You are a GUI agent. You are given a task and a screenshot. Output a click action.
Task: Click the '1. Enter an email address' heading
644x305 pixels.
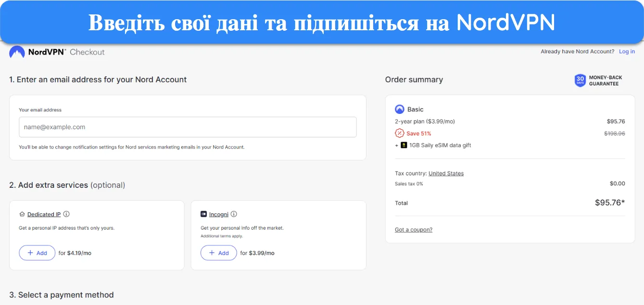(98, 80)
